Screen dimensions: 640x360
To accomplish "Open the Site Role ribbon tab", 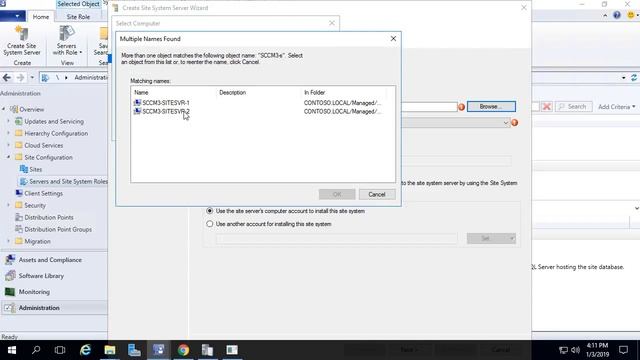I will click(78, 17).
